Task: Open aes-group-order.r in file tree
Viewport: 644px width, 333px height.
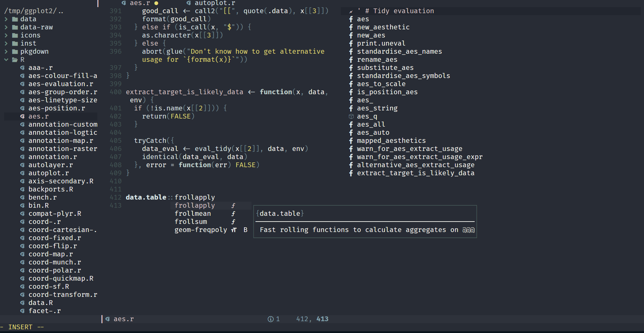Action: [x=63, y=92]
